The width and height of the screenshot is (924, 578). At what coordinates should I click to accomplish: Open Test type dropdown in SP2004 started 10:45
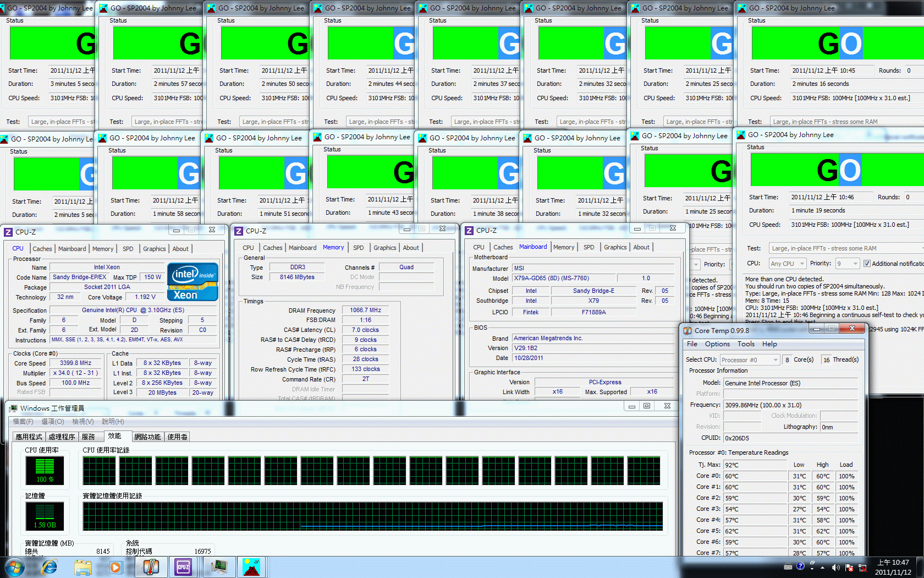pos(846,122)
